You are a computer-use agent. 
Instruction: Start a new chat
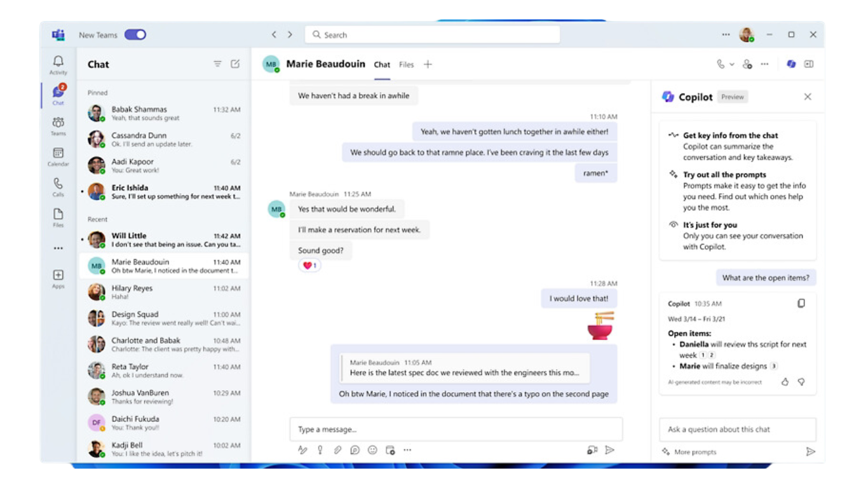click(x=235, y=64)
